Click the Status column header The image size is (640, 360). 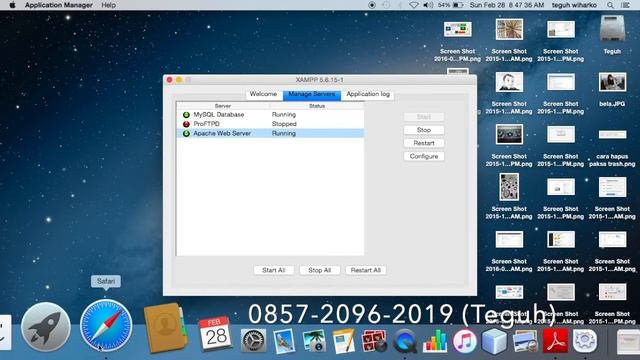click(317, 106)
